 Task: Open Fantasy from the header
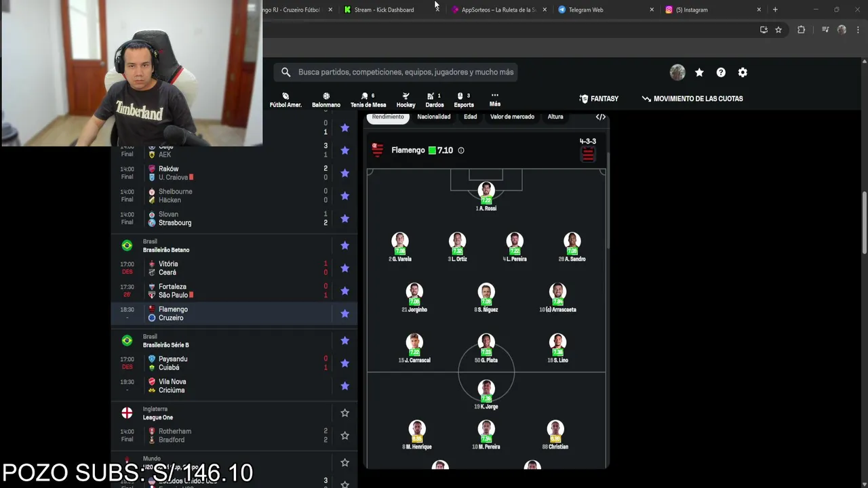(x=599, y=99)
